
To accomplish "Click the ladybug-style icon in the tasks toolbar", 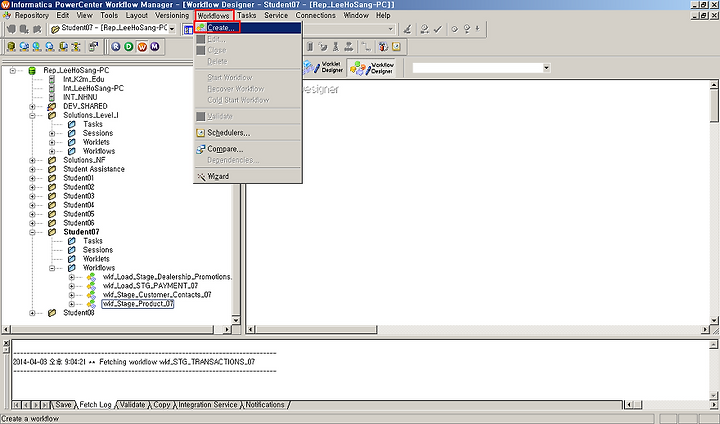I will click(x=383, y=46).
